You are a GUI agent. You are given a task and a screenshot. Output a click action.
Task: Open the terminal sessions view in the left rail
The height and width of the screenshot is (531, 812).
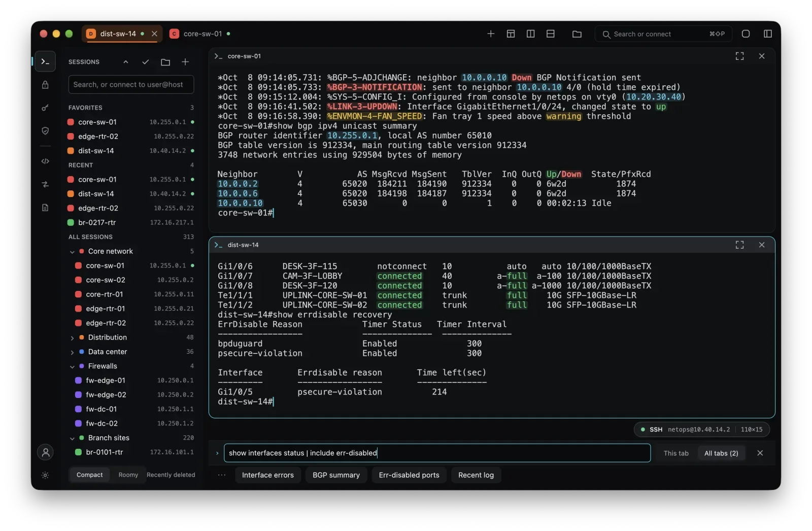point(45,61)
